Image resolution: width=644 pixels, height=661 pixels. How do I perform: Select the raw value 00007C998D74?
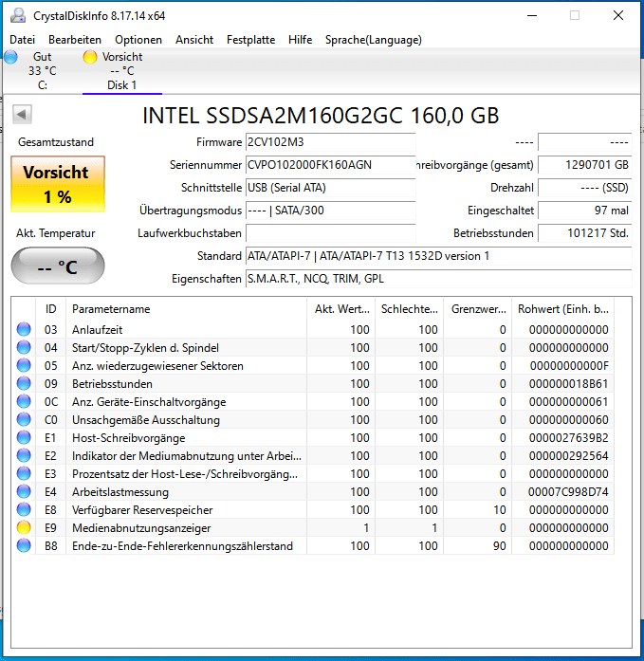click(568, 492)
